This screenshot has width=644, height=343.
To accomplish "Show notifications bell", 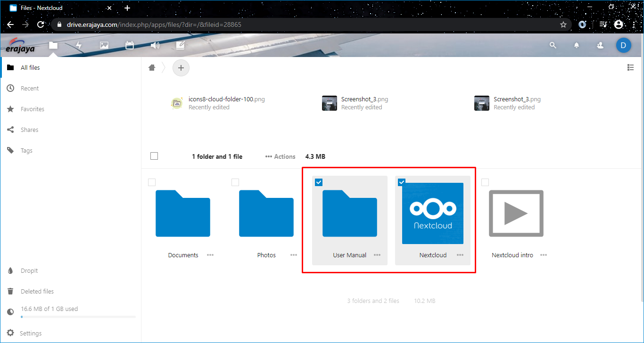I will pyautogui.click(x=576, y=45).
